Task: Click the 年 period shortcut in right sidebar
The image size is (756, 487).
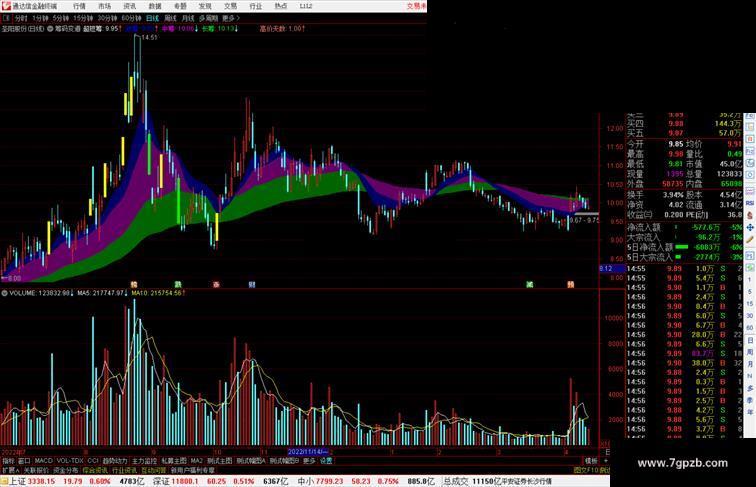Action: coord(750,412)
